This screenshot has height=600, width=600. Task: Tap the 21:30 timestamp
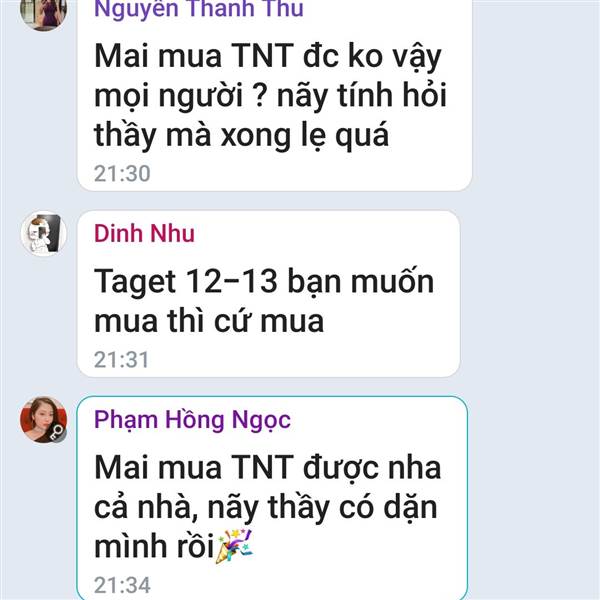pos(122,173)
